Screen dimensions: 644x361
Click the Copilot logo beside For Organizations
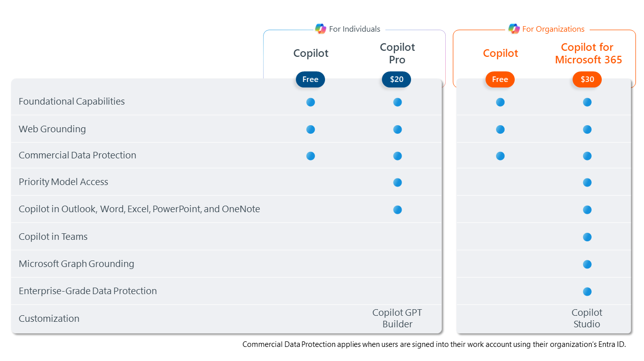pos(514,29)
